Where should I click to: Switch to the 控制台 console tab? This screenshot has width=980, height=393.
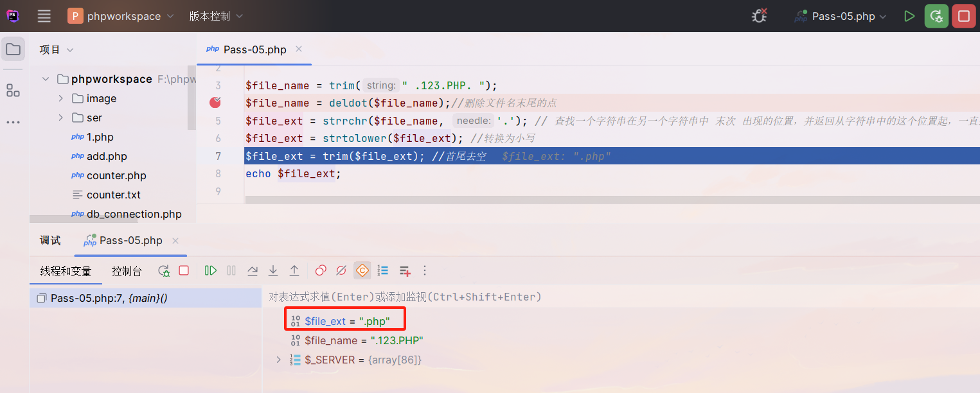(127, 271)
